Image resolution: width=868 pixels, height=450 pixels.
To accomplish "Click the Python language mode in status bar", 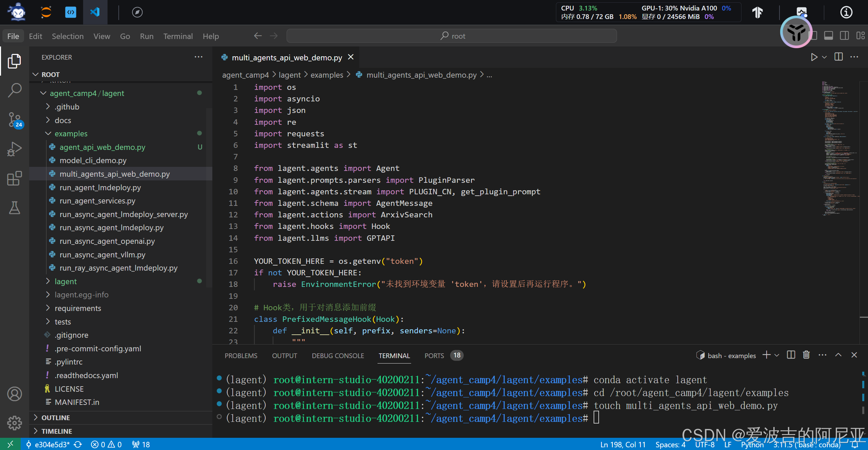I will tap(752, 445).
